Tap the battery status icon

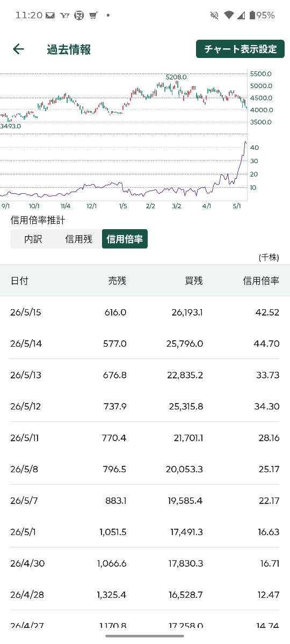252,16
